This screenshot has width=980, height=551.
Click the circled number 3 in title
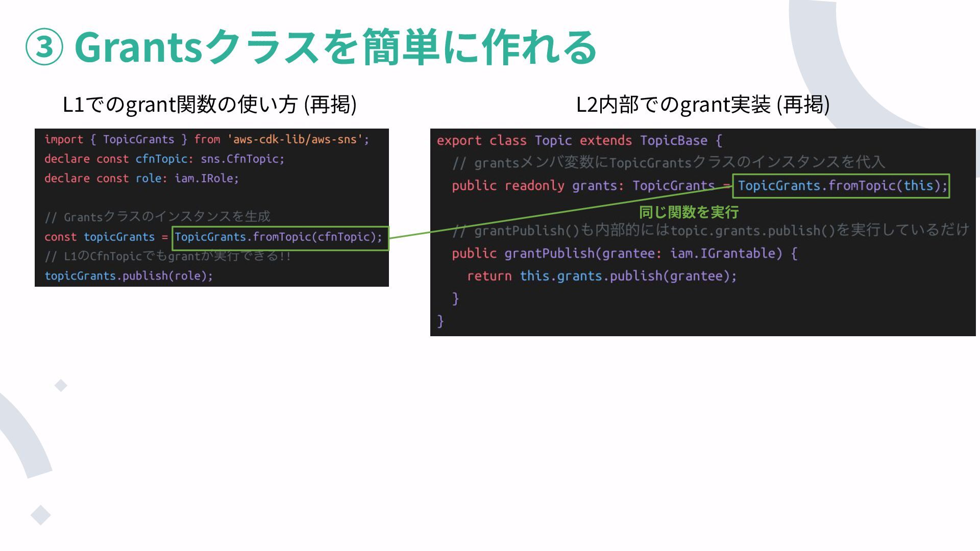point(44,47)
